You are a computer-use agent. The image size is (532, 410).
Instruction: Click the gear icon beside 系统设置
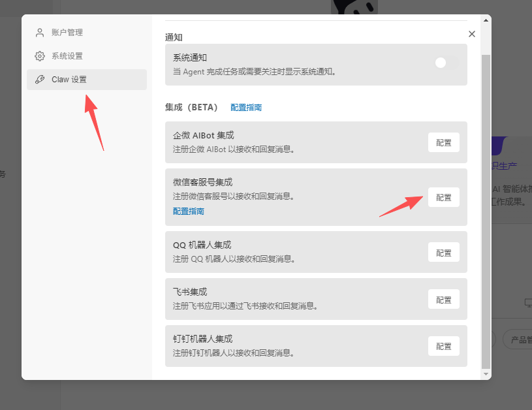(x=40, y=56)
